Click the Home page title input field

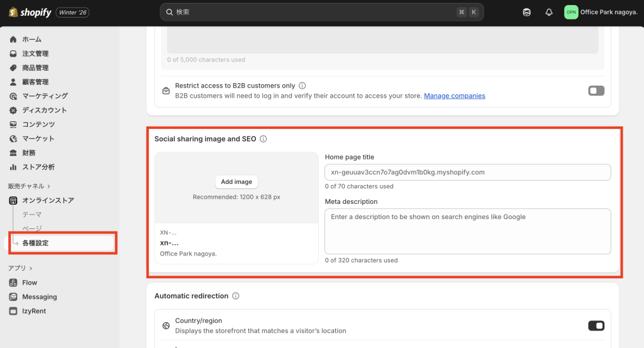(467, 172)
